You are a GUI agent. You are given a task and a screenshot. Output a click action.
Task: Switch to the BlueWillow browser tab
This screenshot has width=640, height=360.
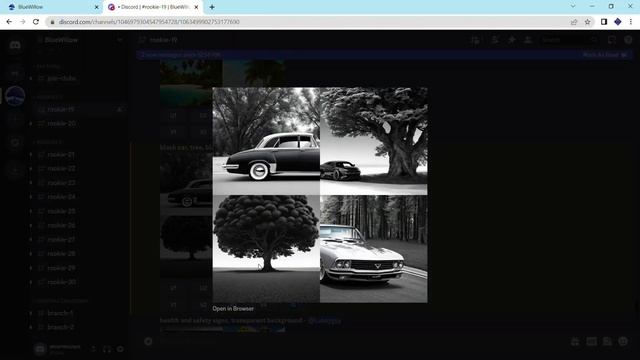tap(53, 7)
